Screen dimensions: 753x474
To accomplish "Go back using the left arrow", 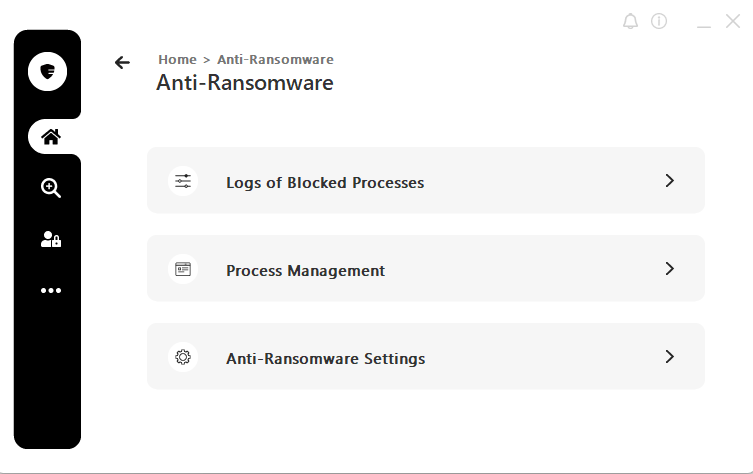I will tap(122, 62).
